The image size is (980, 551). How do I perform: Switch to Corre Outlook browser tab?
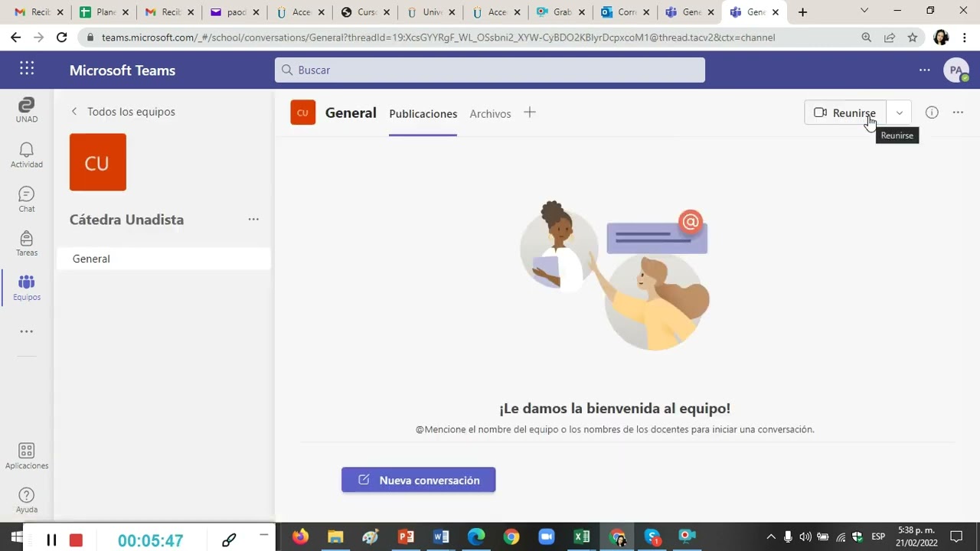coord(626,12)
